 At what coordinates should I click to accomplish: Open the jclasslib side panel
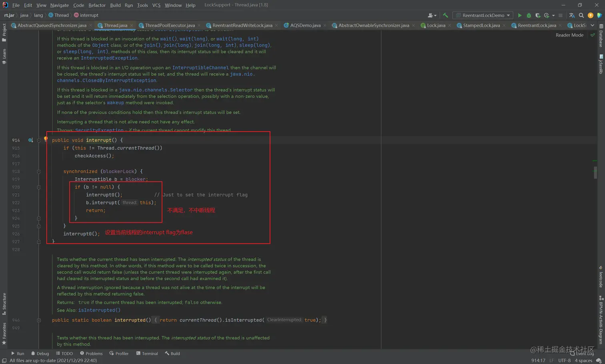(601, 64)
